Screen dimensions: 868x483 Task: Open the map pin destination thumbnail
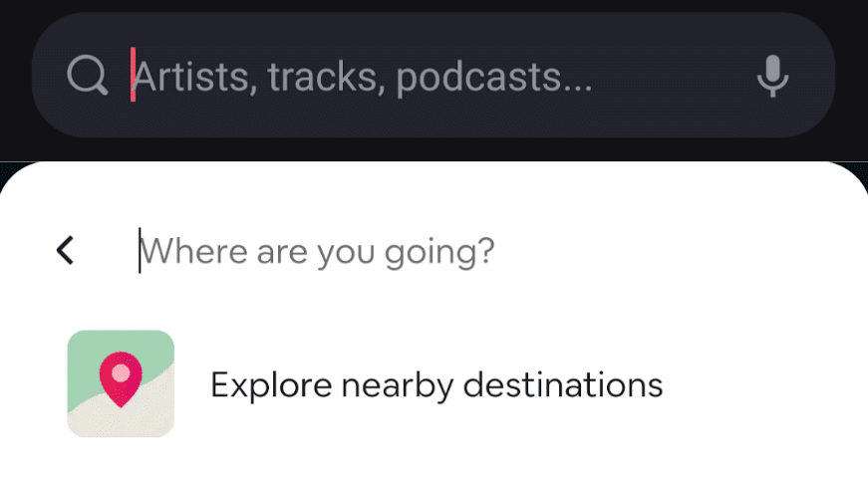(x=121, y=383)
